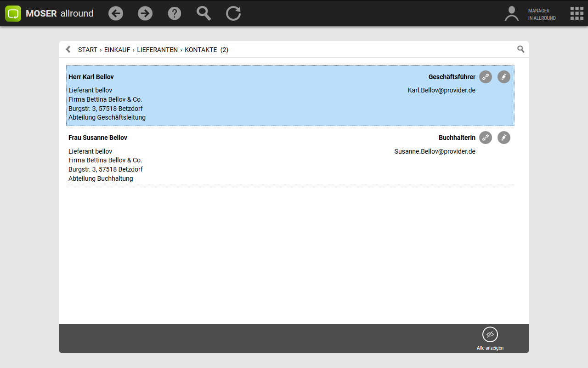Navigate to EINKAUF in the breadcrumb
The height and width of the screenshot is (368, 588).
pyautogui.click(x=117, y=50)
